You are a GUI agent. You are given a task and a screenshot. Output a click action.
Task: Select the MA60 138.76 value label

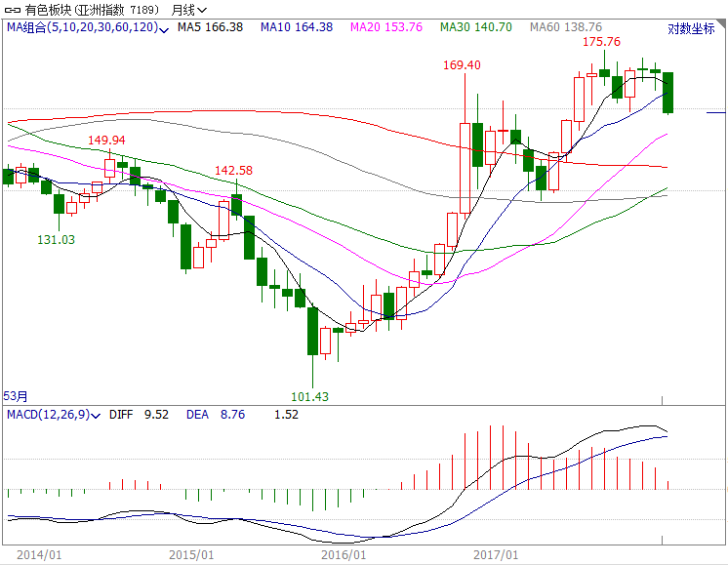(565, 27)
